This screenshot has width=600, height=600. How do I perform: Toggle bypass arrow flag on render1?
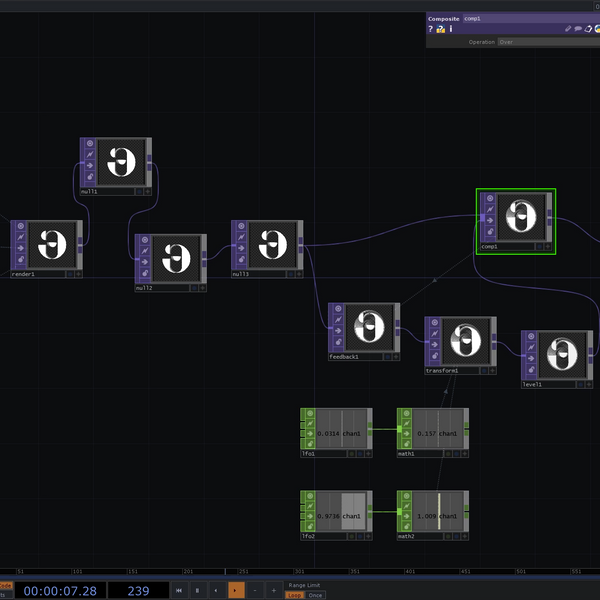click(21, 248)
